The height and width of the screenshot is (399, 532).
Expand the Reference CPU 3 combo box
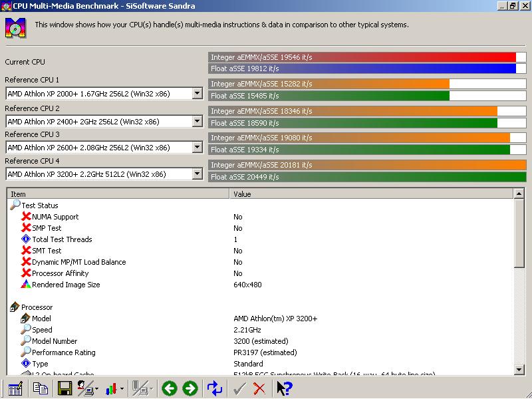(x=197, y=148)
